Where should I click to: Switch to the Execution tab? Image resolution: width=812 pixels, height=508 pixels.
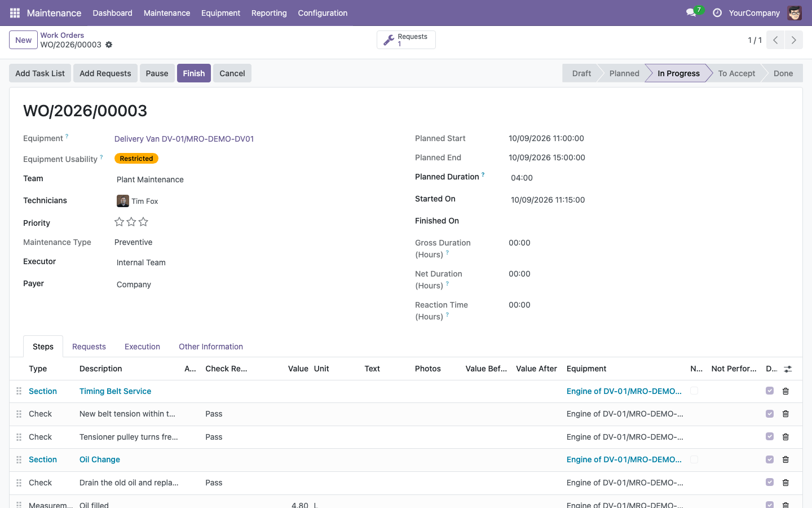142,347
